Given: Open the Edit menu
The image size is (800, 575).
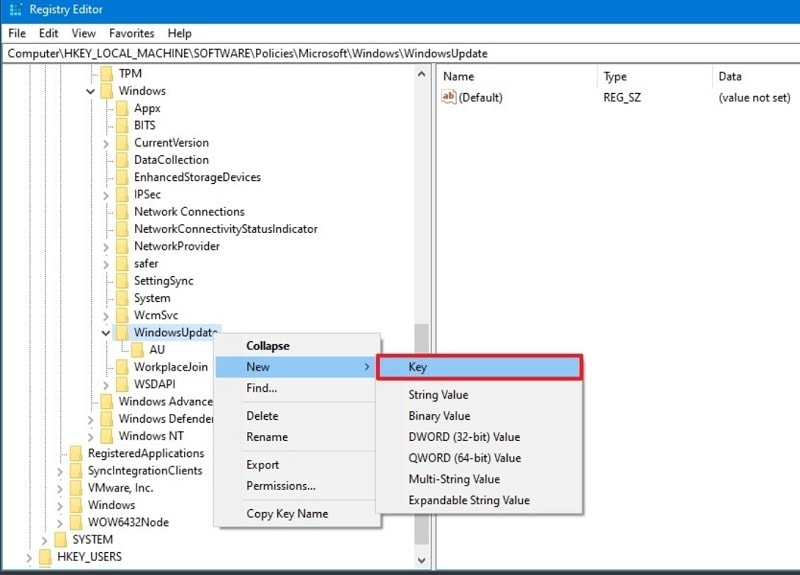Looking at the screenshot, I should tap(48, 33).
